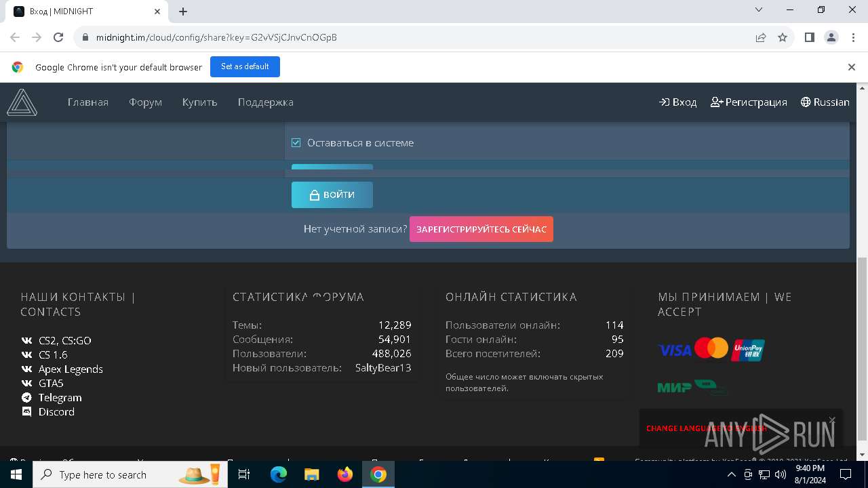Open the Chrome three-dot menu

(x=852, y=37)
